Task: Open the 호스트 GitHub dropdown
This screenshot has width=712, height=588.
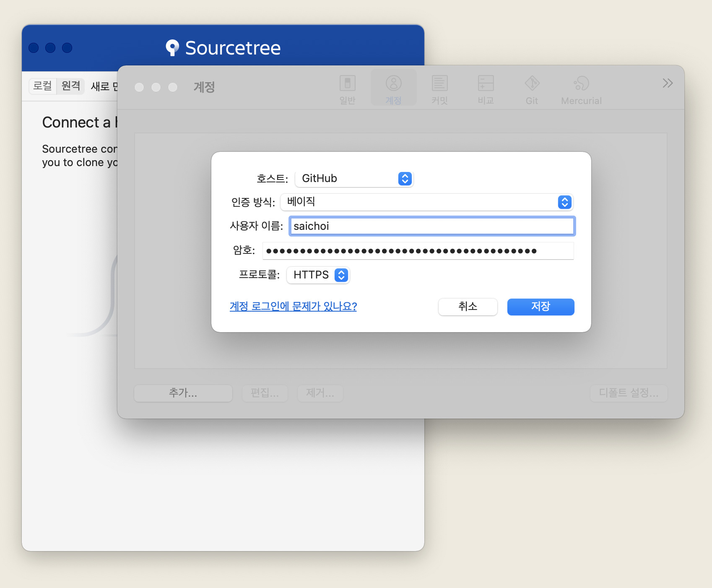Action: coord(354,179)
